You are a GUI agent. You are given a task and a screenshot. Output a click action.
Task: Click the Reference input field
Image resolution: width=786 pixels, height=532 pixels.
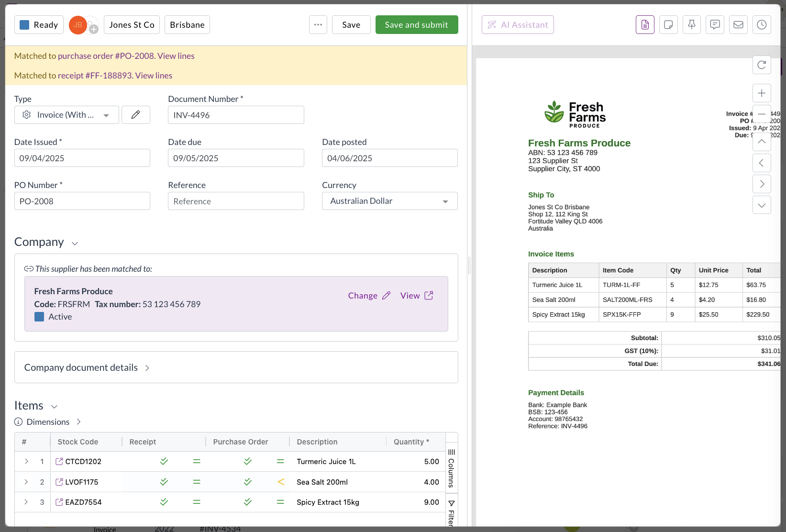(x=236, y=201)
